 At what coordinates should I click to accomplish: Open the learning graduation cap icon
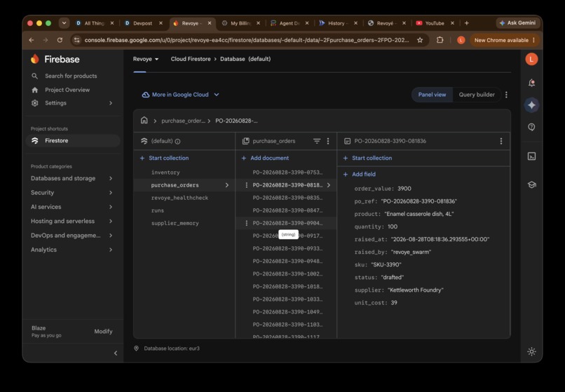(x=531, y=185)
